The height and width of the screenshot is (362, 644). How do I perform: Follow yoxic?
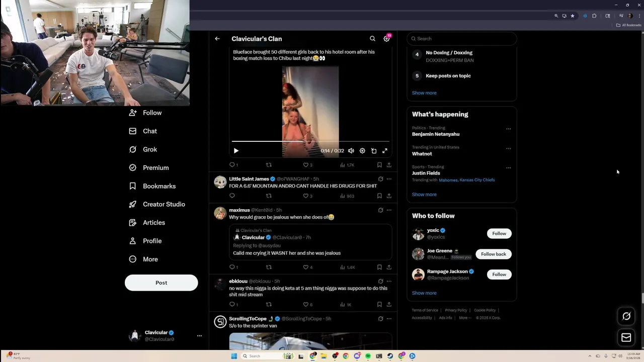pos(499,233)
